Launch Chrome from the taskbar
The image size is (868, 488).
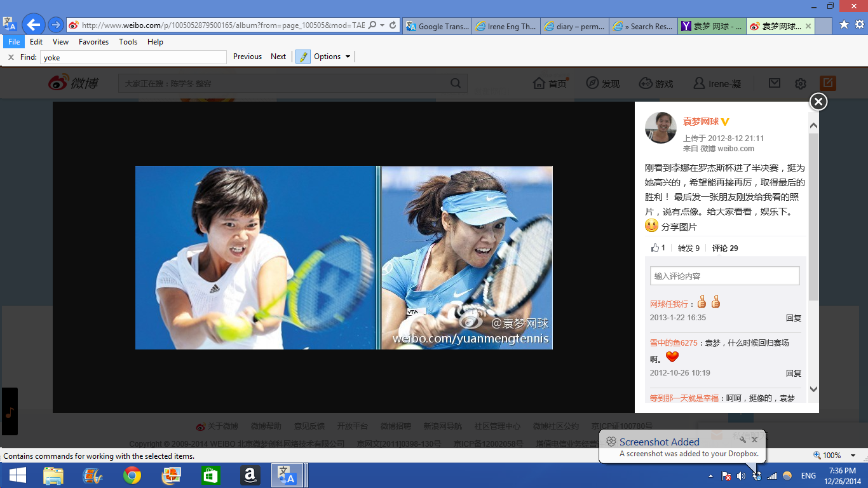[x=132, y=475]
